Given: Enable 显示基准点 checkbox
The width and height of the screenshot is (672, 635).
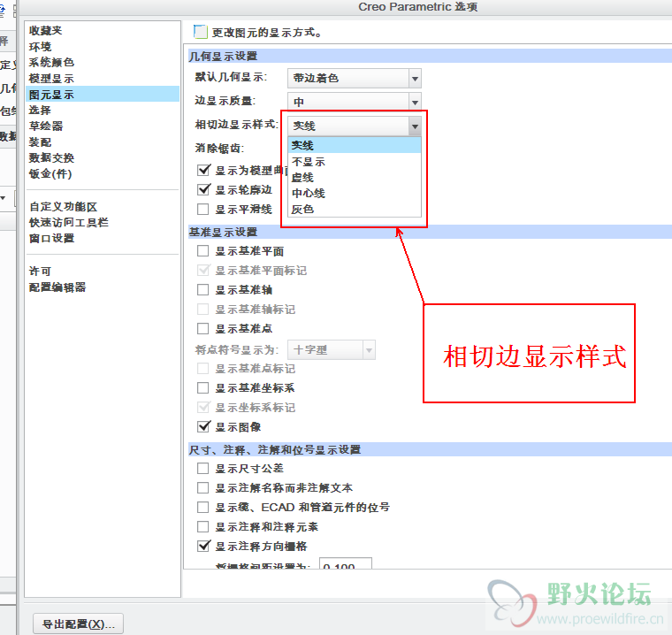Looking at the screenshot, I should coord(203,329).
